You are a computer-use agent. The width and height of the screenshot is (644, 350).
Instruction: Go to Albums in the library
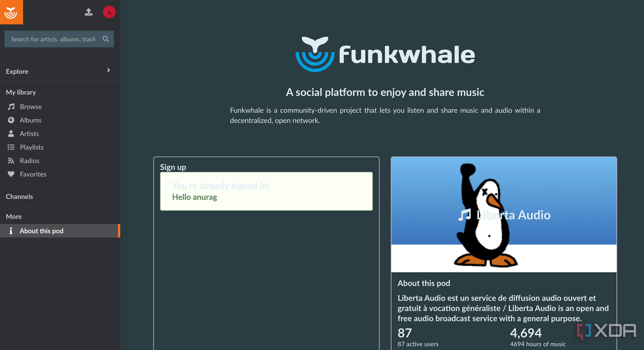point(31,120)
